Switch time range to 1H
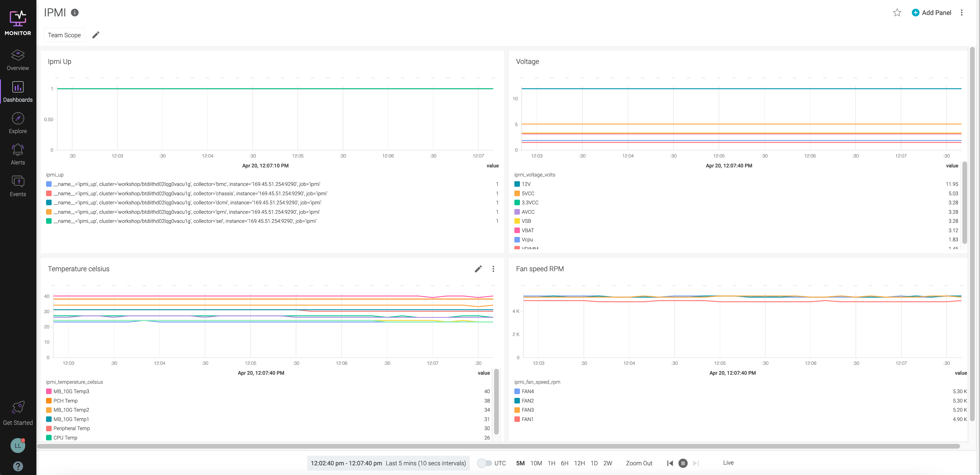This screenshot has width=980, height=475. click(552, 463)
